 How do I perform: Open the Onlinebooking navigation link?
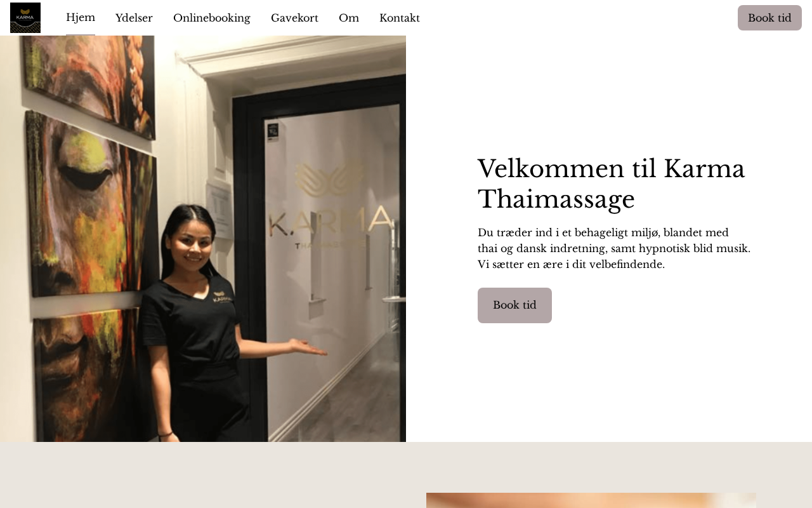coord(212,18)
